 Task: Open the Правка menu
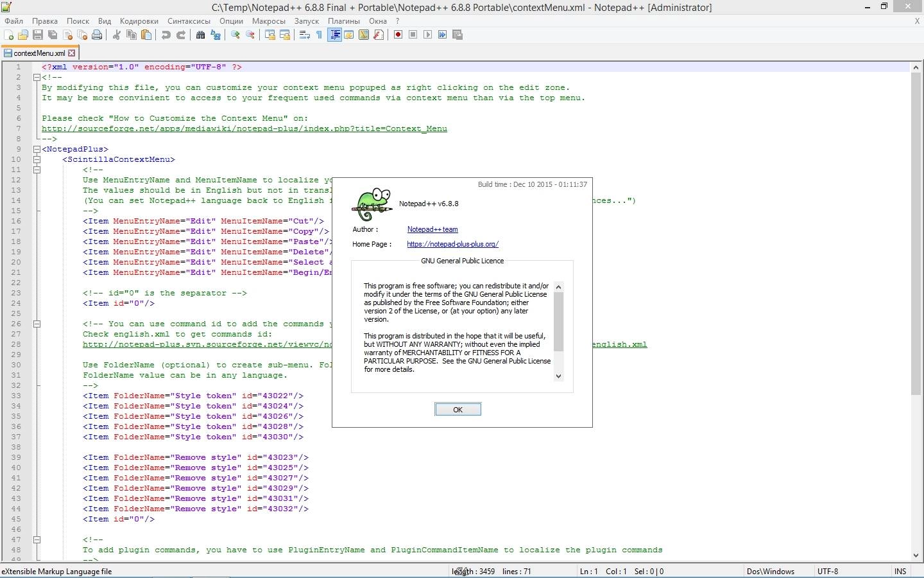coord(45,21)
